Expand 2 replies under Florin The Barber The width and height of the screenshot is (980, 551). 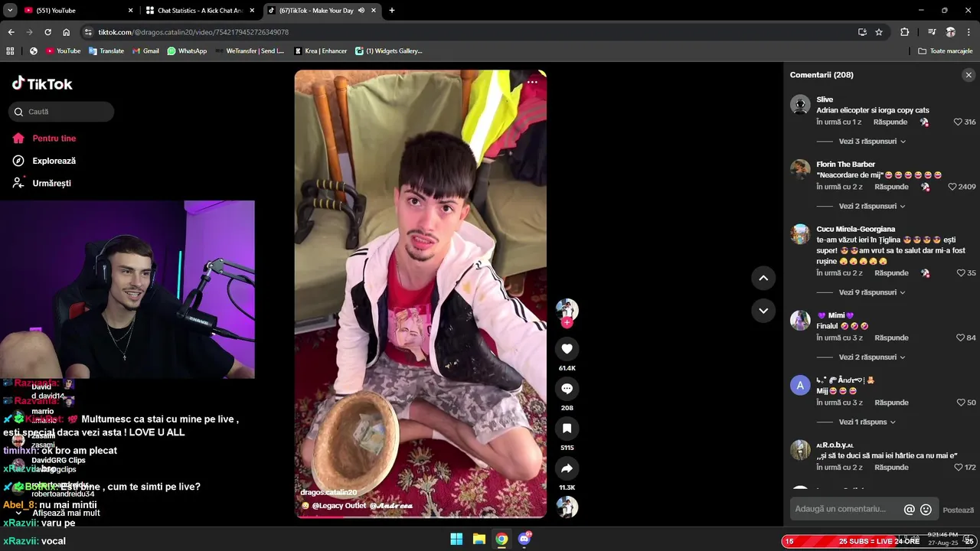pos(872,206)
